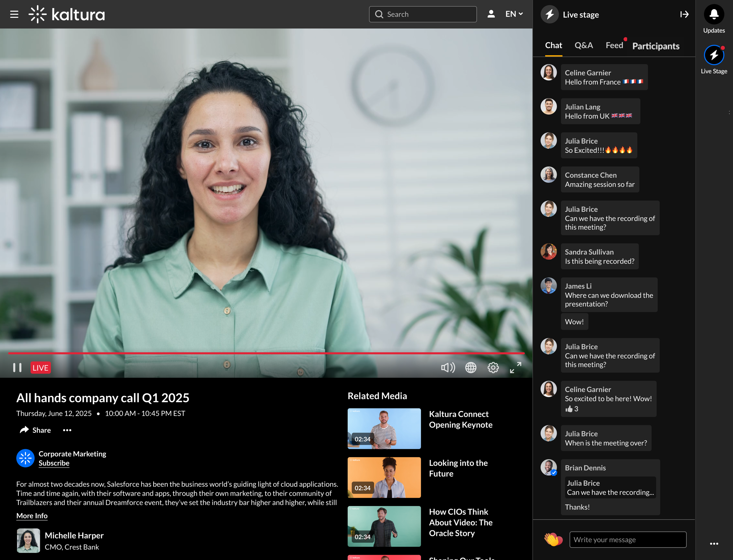Expand More Info description

point(32,516)
